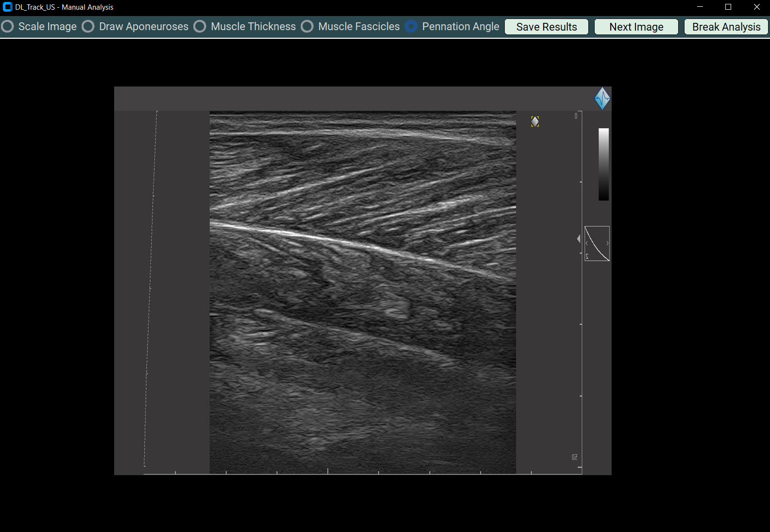The width and height of the screenshot is (770, 532).
Task: Minimize the Manual Analysis window
Action: coord(700,7)
